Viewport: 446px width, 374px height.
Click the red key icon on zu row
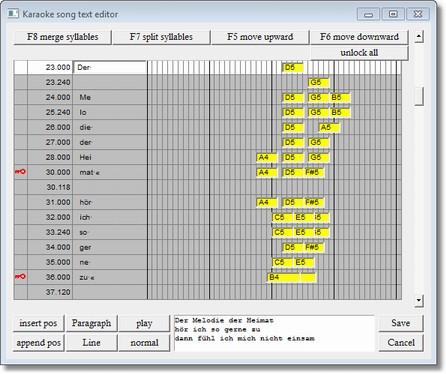click(20, 277)
